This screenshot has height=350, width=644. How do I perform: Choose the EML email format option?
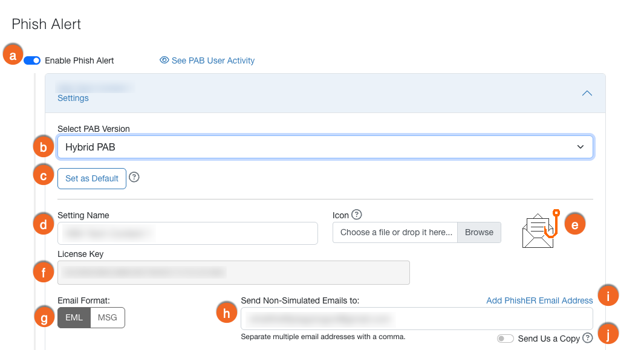coord(74,318)
